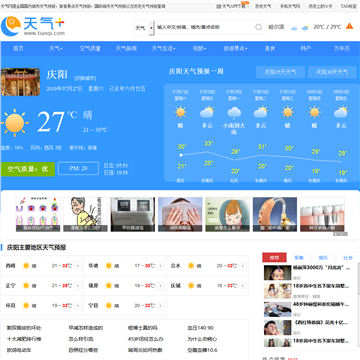The image size is (360, 360).
Task: Switch to the 社会 news tab
Action: pyautogui.click(x=348, y=258)
